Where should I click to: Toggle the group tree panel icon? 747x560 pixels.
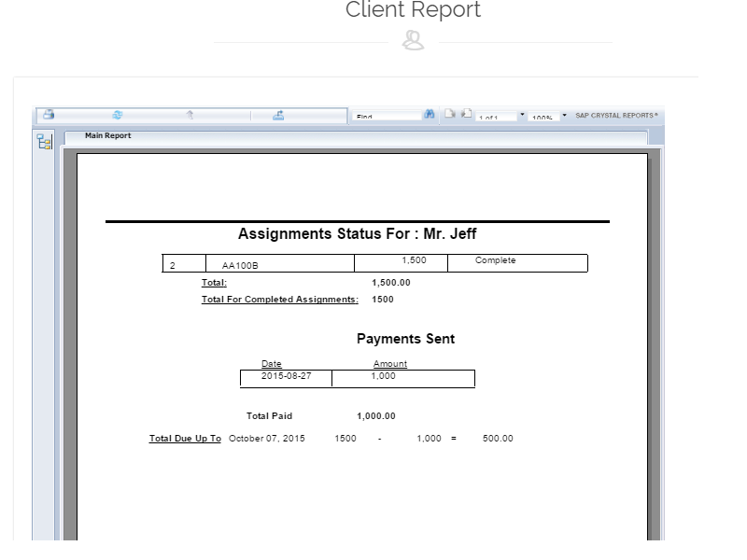coord(44,142)
